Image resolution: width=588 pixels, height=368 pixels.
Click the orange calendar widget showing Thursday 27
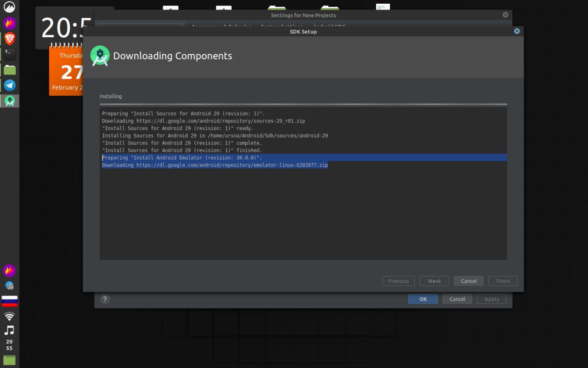tap(66, 70)
